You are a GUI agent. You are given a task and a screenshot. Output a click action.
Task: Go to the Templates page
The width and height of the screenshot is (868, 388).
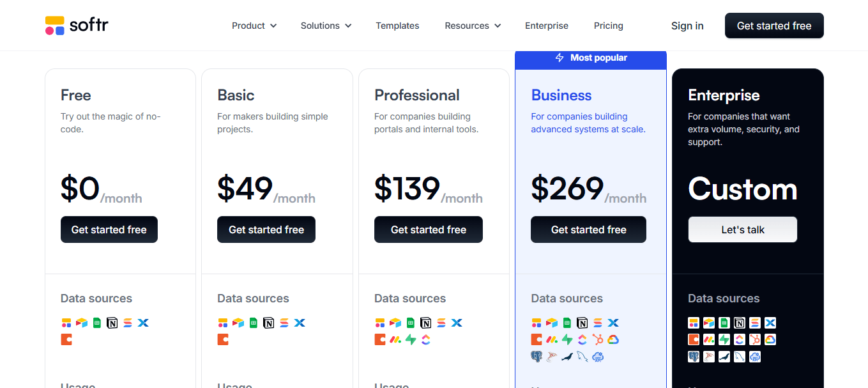click(x=397, y=26)
